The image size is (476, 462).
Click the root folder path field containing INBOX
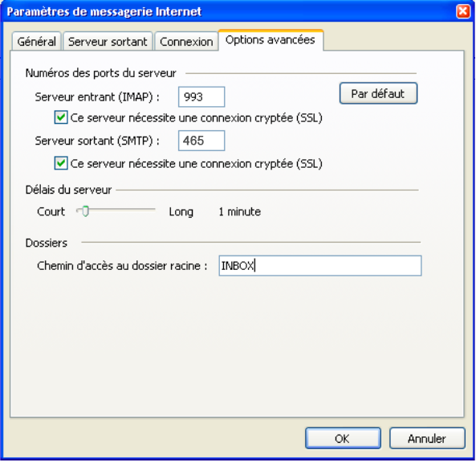pos(320,266)
